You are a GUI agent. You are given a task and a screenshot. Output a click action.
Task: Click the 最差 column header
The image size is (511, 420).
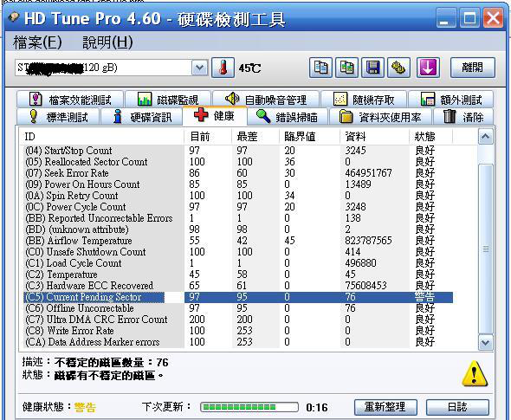click(255, 137)
